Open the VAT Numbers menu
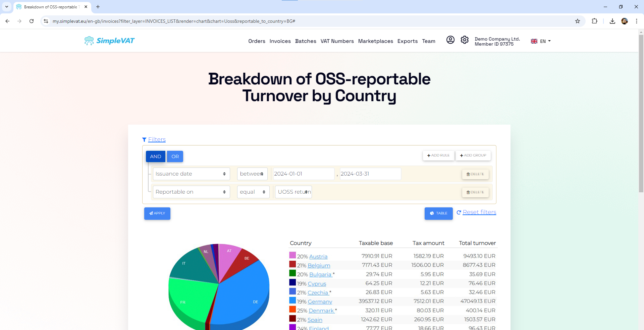The width and height of the screenshot is (644, 330). coord(337,41)
